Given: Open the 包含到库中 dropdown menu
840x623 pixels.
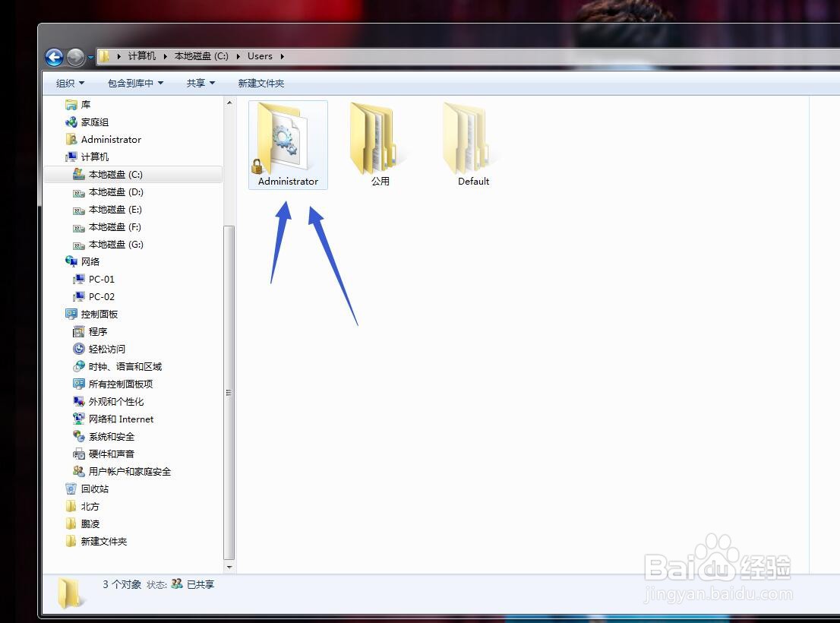Looking at the screenshot, I should [x=135, y=83].
